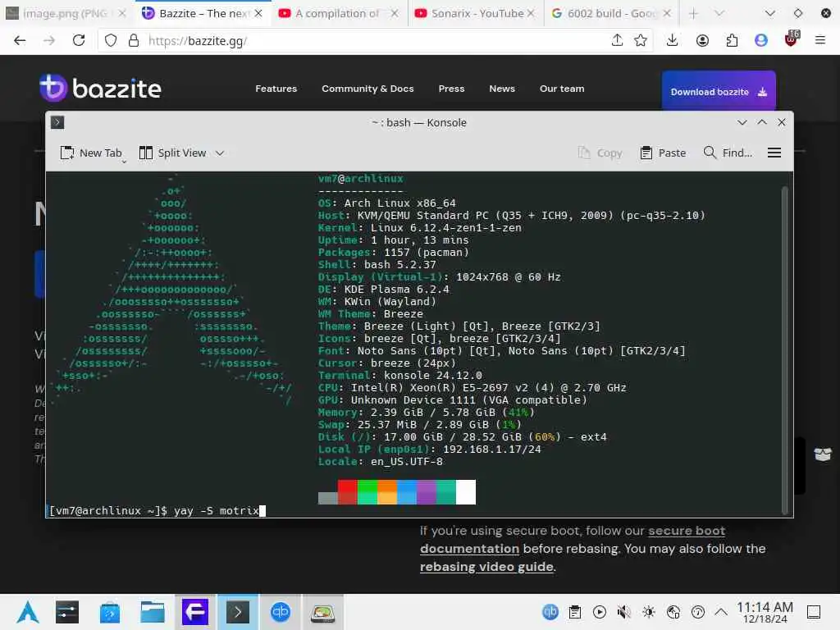Open the Split View dropdown arrow
840x630 pixels.
tap(220, 153)
